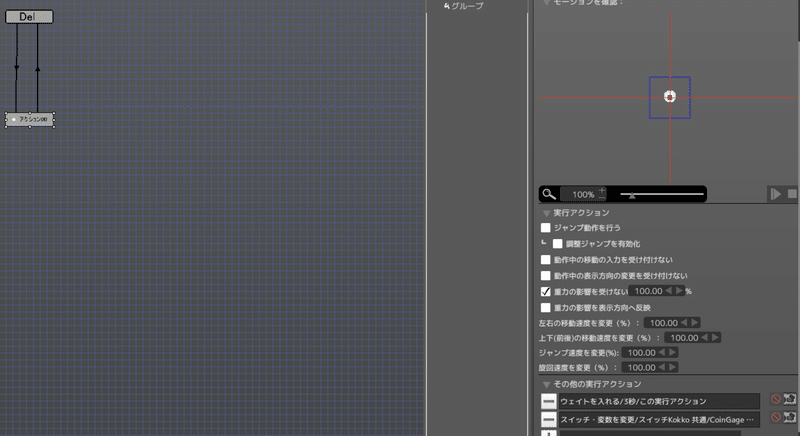Image resolution: width=800 pixels, height=436 pixels.
Task: Stop the motion preview
Action: pyautogui.click(x=792, y=194)
